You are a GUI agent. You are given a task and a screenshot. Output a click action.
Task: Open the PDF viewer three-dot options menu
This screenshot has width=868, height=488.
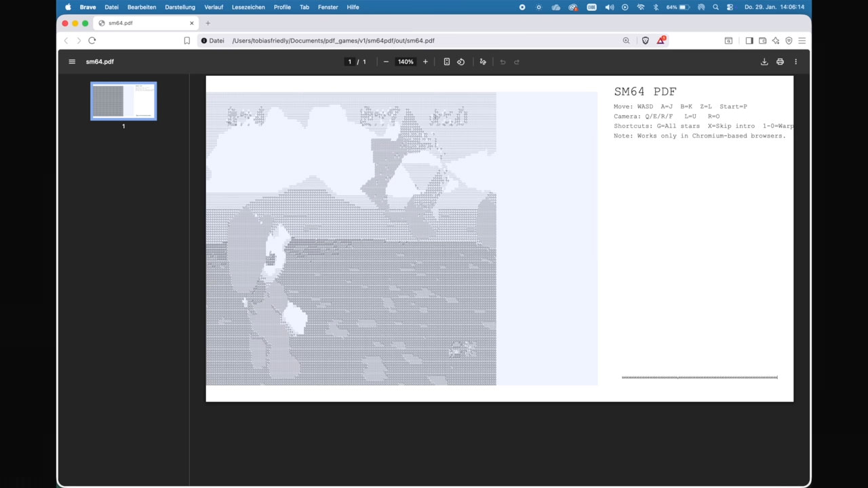click(795, 62)
